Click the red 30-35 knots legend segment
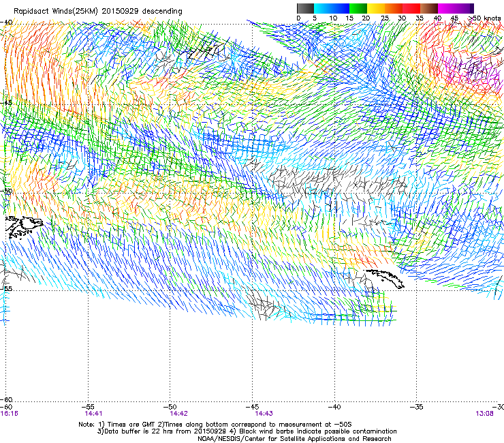 click(x=411, y=8)
